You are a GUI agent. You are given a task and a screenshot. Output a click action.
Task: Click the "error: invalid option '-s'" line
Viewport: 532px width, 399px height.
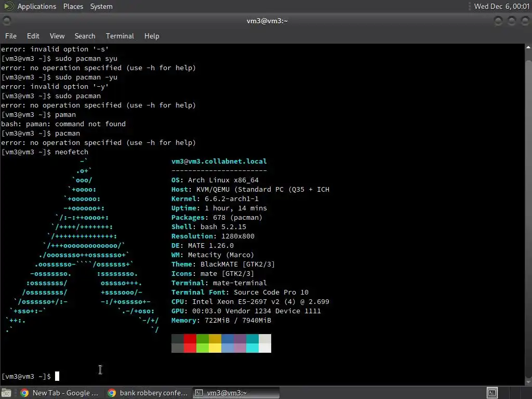tap(55, 49)
